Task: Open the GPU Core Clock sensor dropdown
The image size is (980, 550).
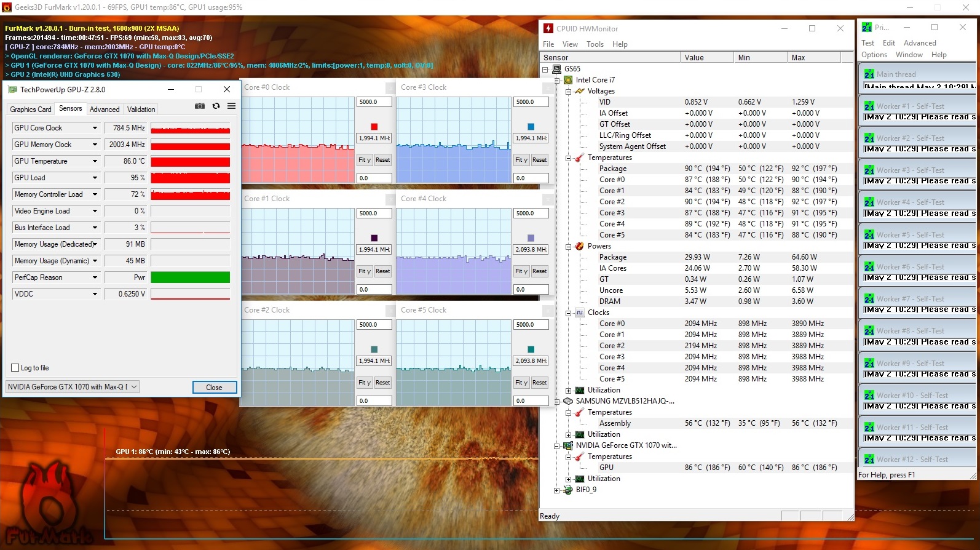Action: tap(95, 128)
